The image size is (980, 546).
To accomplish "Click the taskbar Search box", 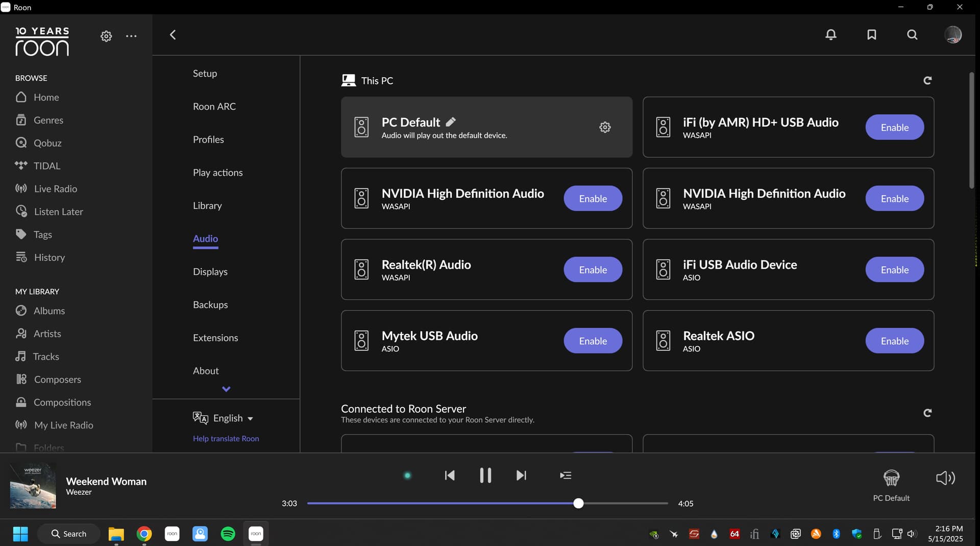I will tap(68, 534).
